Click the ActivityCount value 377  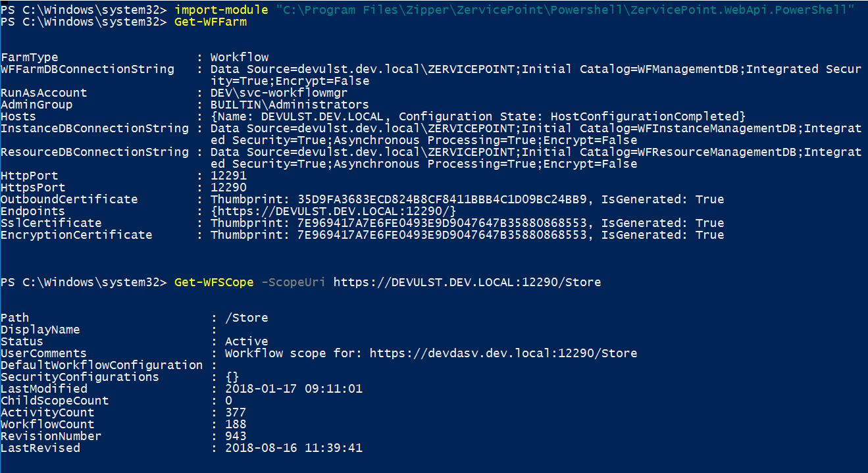tap(236, 412)
